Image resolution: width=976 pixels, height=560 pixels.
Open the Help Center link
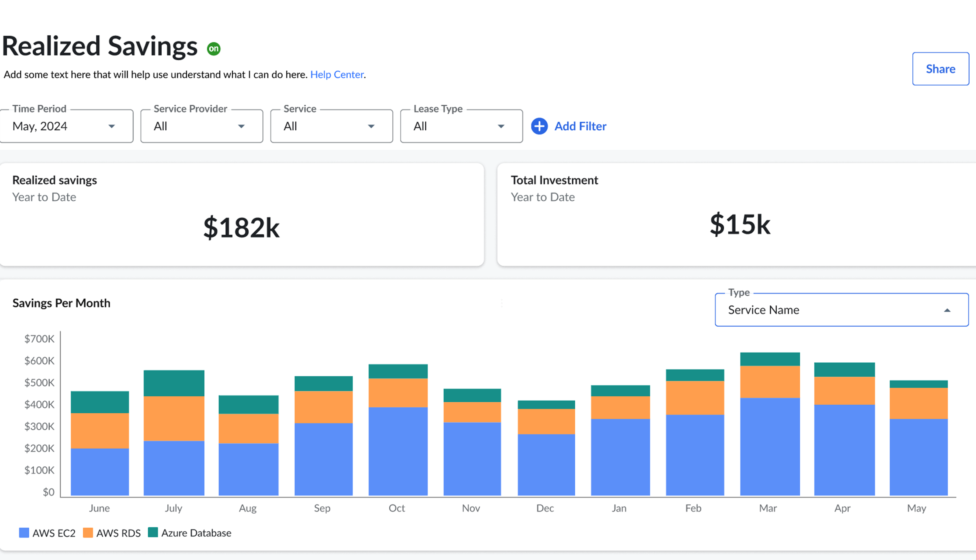[x=337, y=74]
